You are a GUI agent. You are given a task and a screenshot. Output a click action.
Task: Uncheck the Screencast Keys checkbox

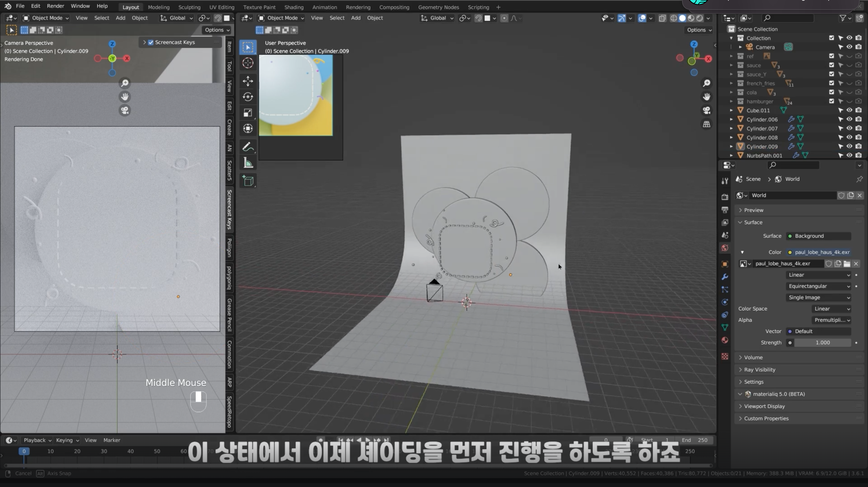click(151, 42)
